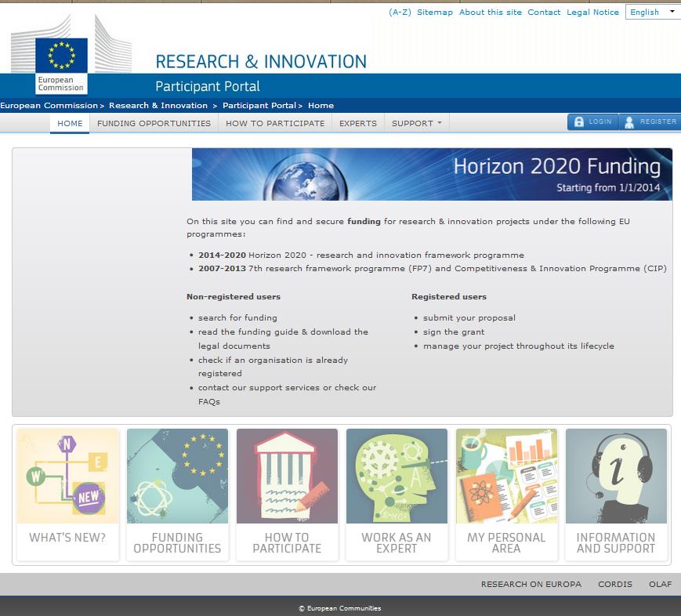
Task: Click the person icon on Register
Action: [628, 122]
